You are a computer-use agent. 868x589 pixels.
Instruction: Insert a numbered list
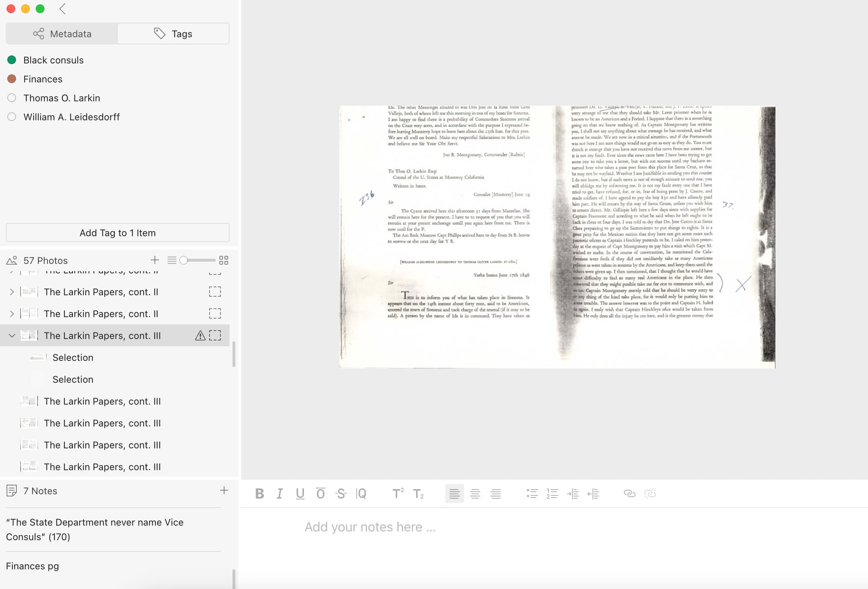tap(552, 494)
